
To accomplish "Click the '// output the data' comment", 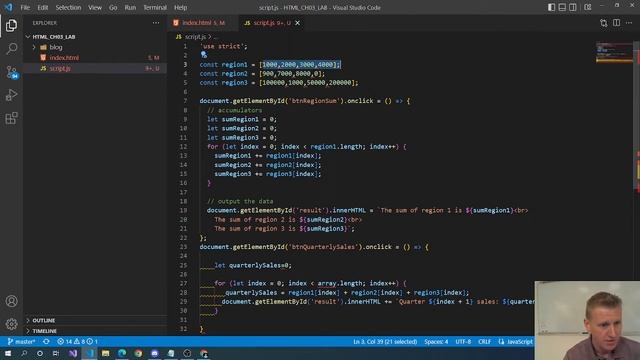I will coord(240,201).
